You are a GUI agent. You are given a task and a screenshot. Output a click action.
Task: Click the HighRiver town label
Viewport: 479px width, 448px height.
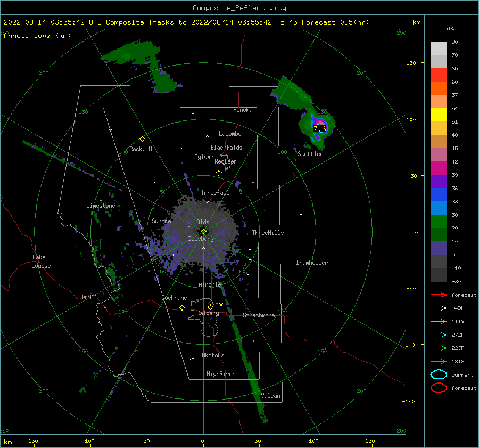pos(221,374)
